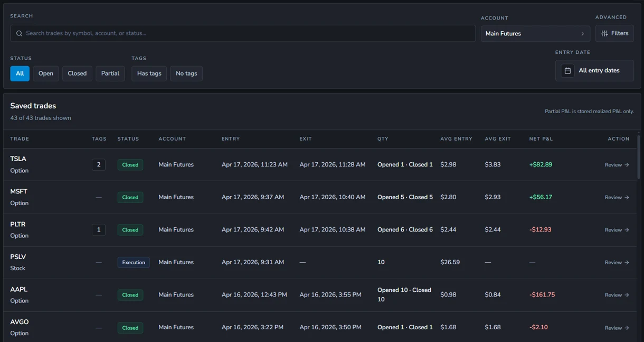Click the search magnifier icon

(x=19, y=33)
